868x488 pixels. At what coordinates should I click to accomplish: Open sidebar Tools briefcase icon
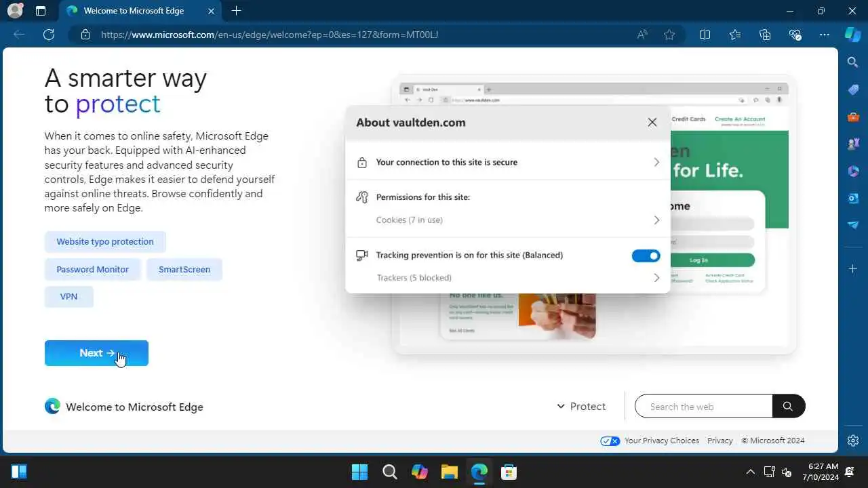click(x=853, y=117)
